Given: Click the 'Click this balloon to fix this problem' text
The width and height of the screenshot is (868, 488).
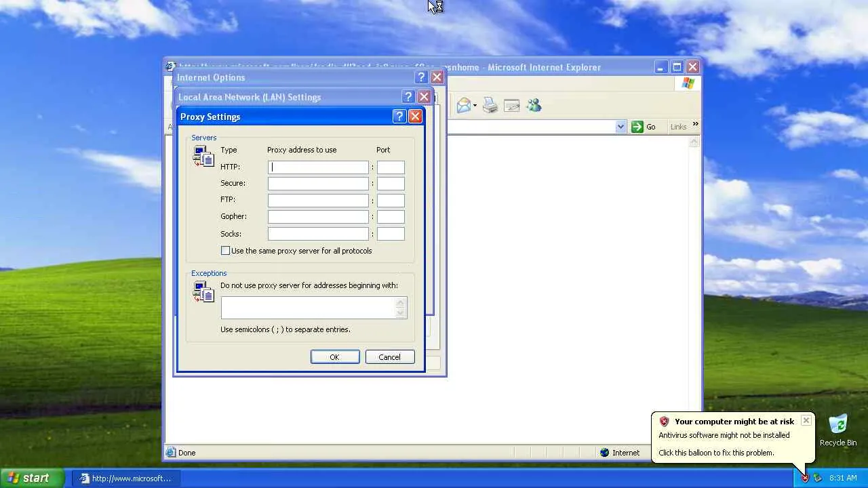Looking at the screenshot, I should [716, 453].
